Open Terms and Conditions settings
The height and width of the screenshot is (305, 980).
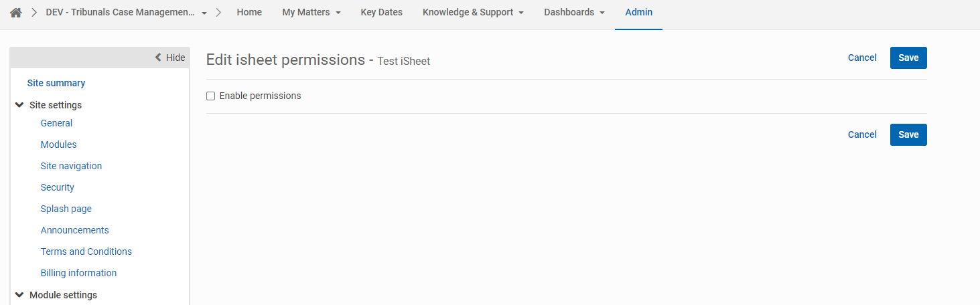[86, 251]
